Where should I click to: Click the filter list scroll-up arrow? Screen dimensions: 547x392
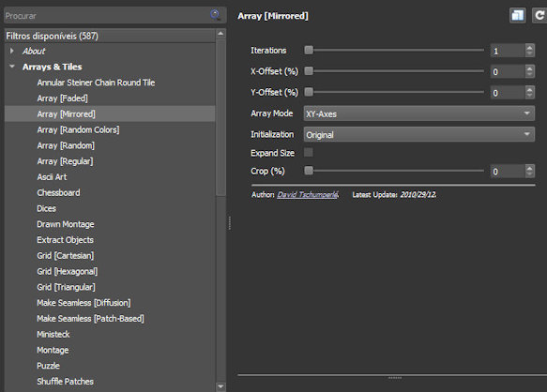click(220, 34)
